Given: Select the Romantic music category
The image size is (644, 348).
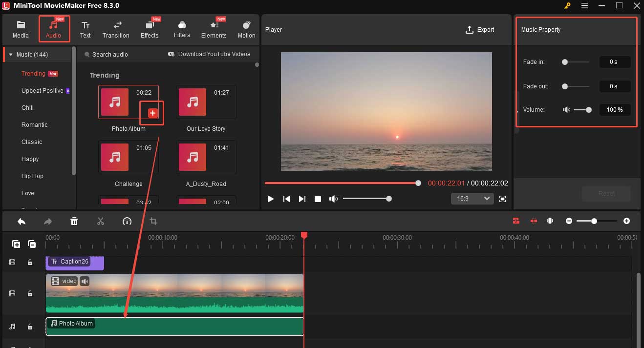Looking at the screenshot, I should [x=35, y=125].
